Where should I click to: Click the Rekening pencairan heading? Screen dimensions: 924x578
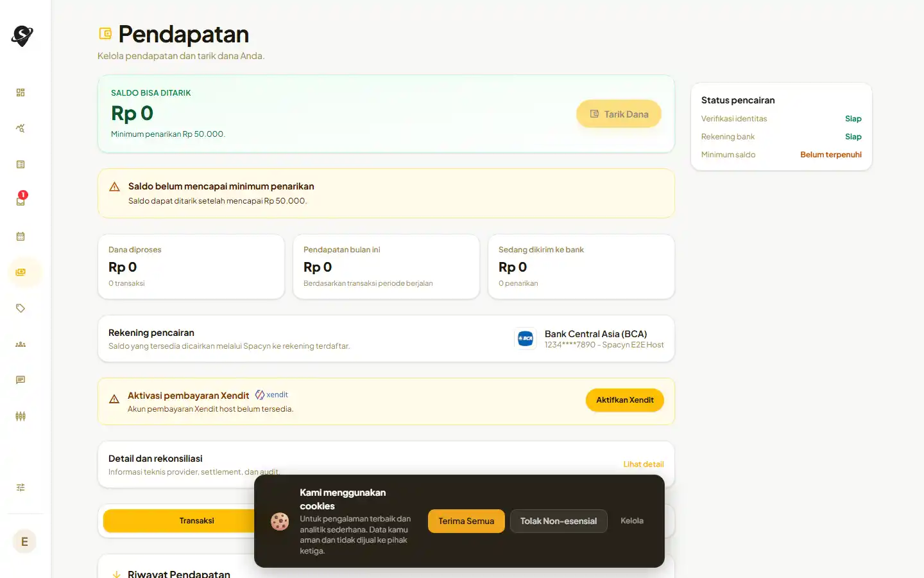(151, 333)
